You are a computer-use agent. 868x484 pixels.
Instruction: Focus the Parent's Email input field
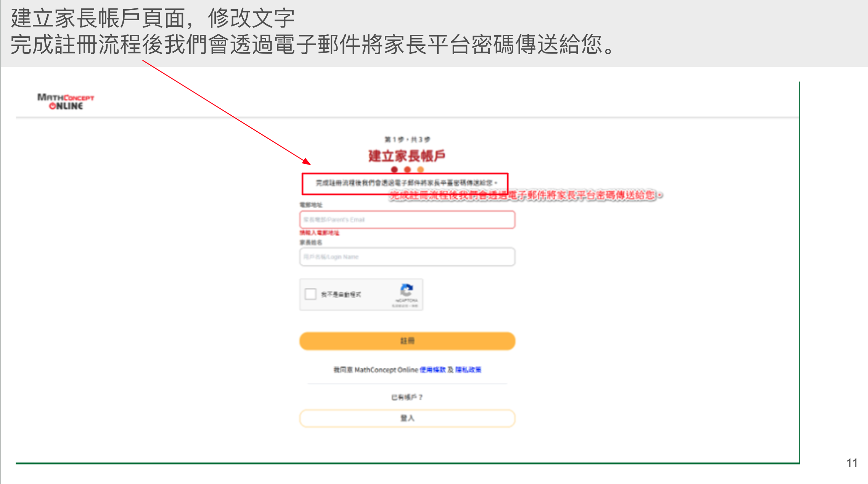(407, 220)
